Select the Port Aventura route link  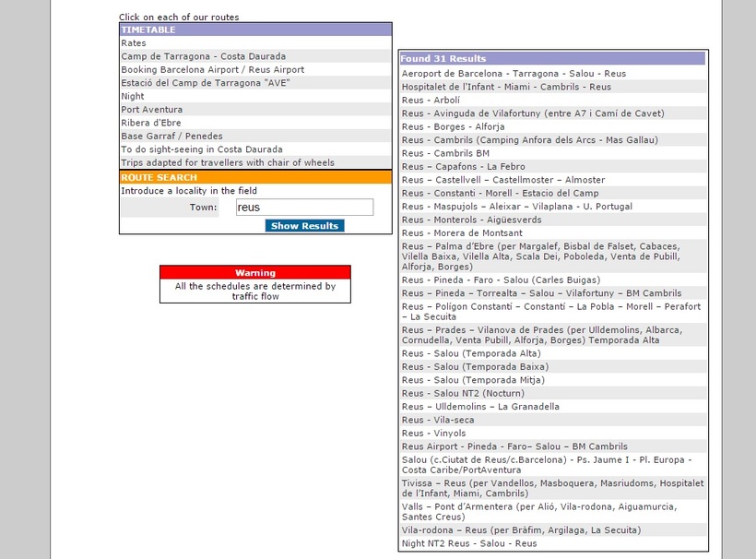151,110
